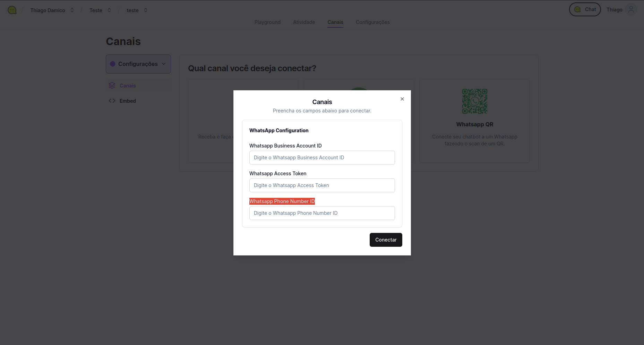This screenshot has height=345, width=644.
Task: Expand the Teste project switcher
Action: pyautogui.click(x=109, y=10)
